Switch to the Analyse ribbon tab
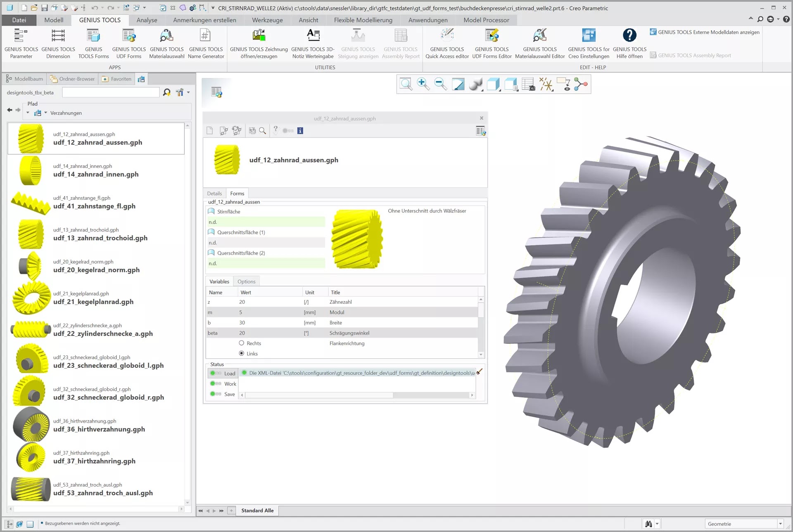Screen dimensions: 793x532 [x=147, y=20]
